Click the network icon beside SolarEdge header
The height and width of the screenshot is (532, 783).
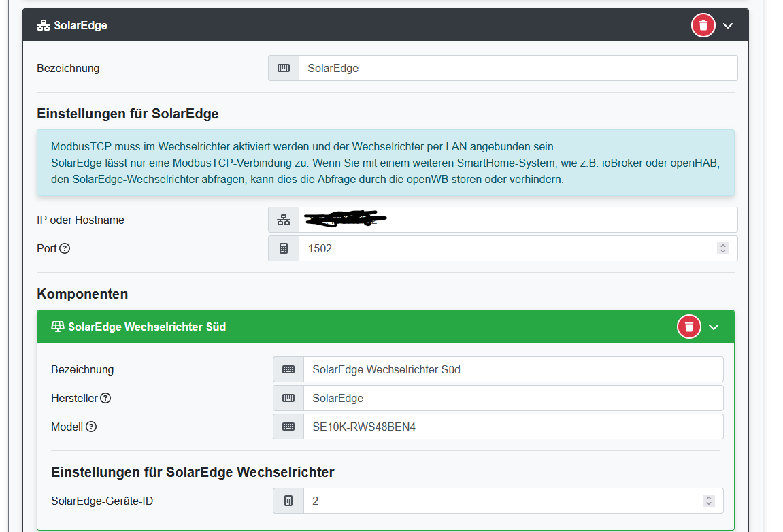(42, 25)
